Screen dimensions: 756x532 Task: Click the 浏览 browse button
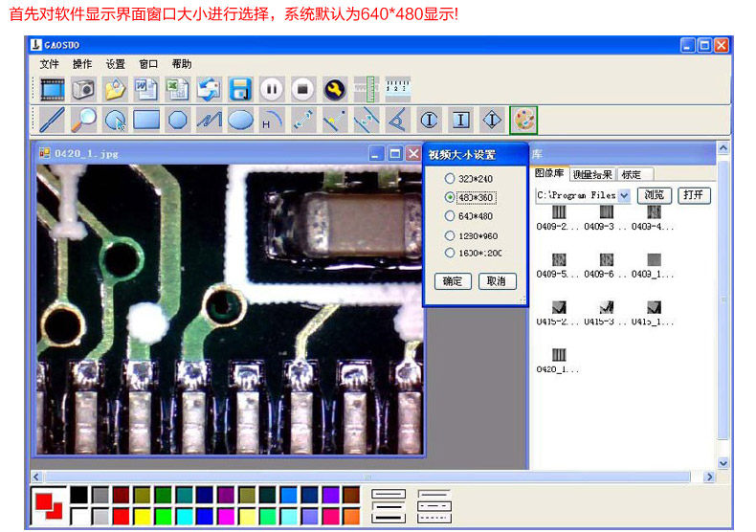pyautogui.click(x=655, y=194)
